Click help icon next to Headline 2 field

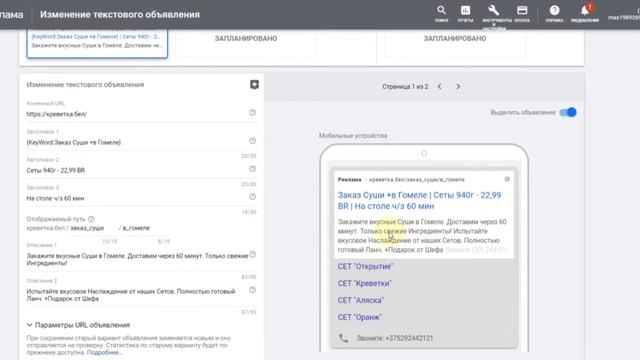(253, 169)
